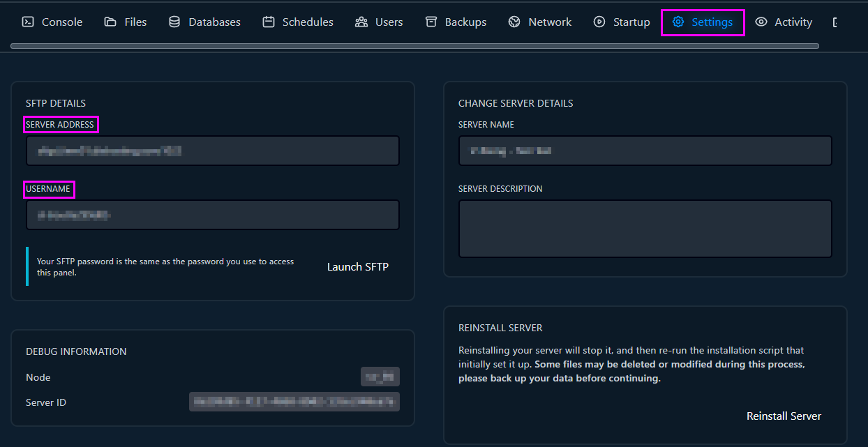Click the Activity eye icon
Viewport: 868px width, 447px height.
761,22
